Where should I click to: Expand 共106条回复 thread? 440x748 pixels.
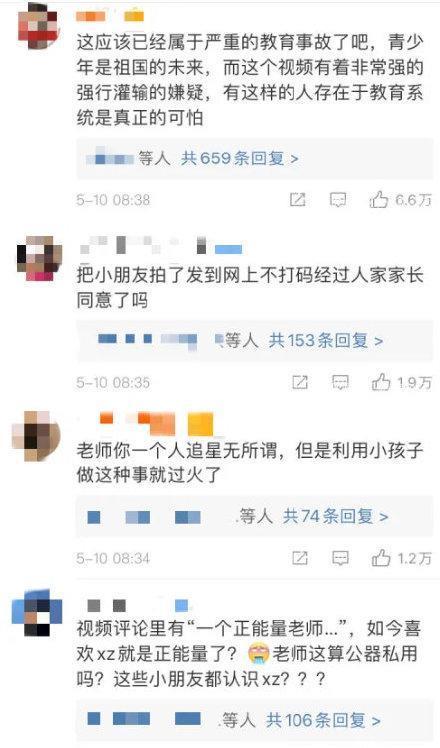pyautogui.click(x=323, y=720)
